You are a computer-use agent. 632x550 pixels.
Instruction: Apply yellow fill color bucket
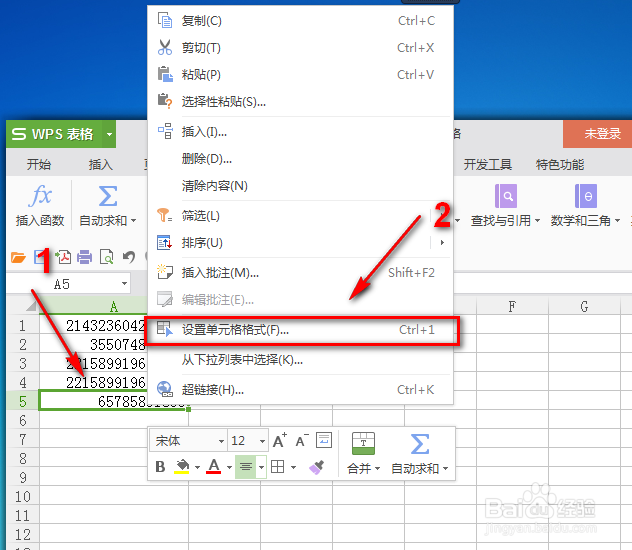[182, 467]
